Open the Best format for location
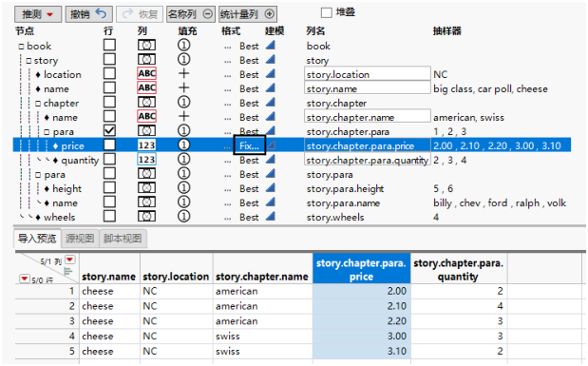This screenshot has width=588, height=366. pos(249,75)
